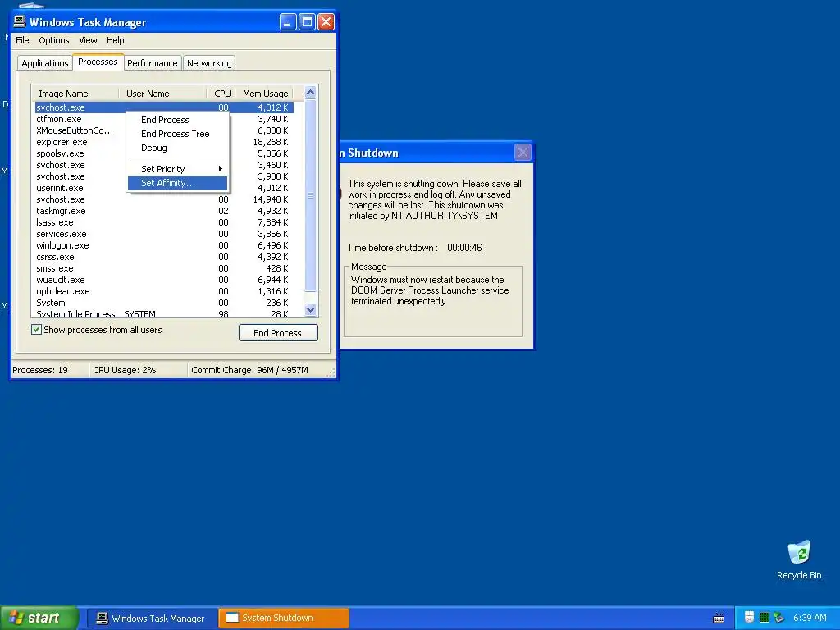Click the process list scroll up arrow
The height and width of the screenshot is (630, 840).
pos(310,93)
